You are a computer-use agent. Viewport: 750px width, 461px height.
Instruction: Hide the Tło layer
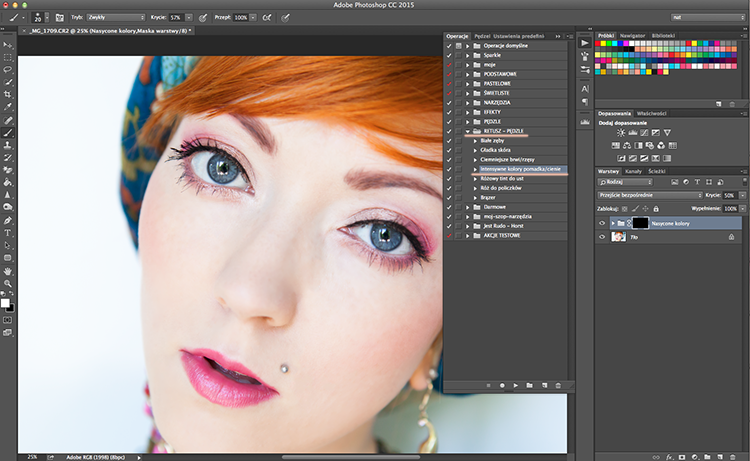[602, 237]
